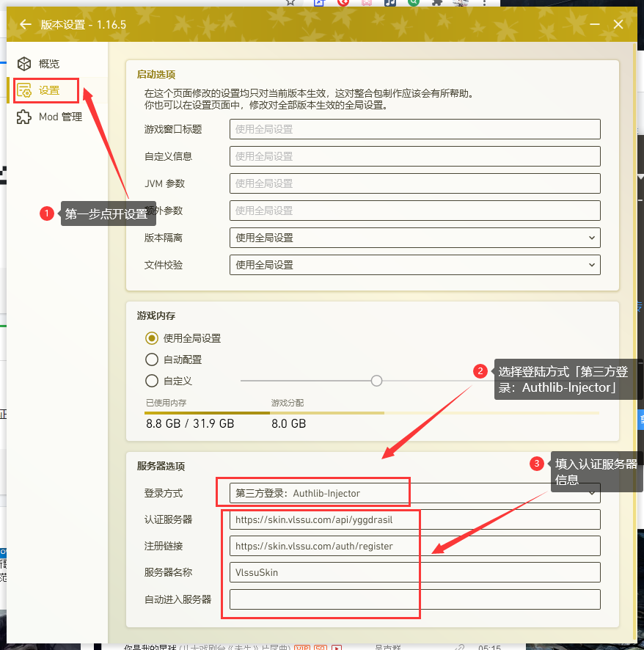Switch to the 概览 tab
The height and width of the screenshot is (650, 644).
[x=48, y=64]
